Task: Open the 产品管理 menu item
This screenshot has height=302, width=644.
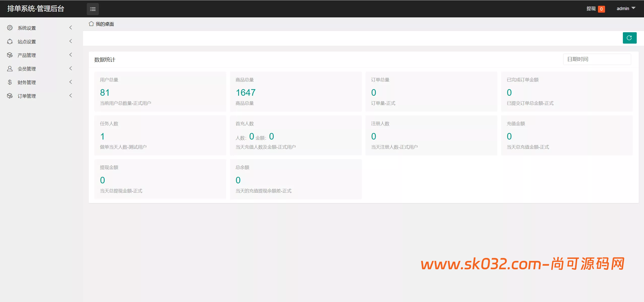Action: pyautogui.click(x=27, y=55)
